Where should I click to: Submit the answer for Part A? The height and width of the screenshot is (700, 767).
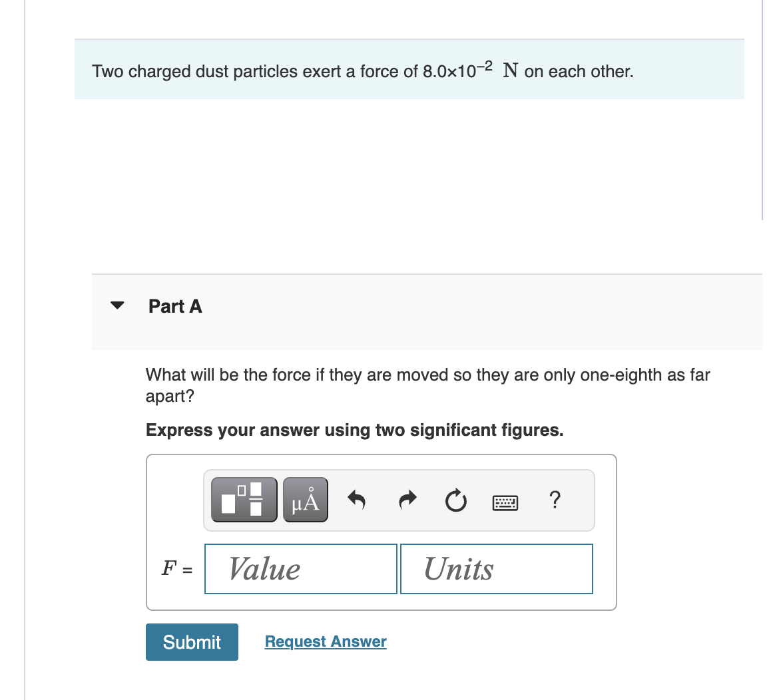pyautogui.click(x=192, y=641)
